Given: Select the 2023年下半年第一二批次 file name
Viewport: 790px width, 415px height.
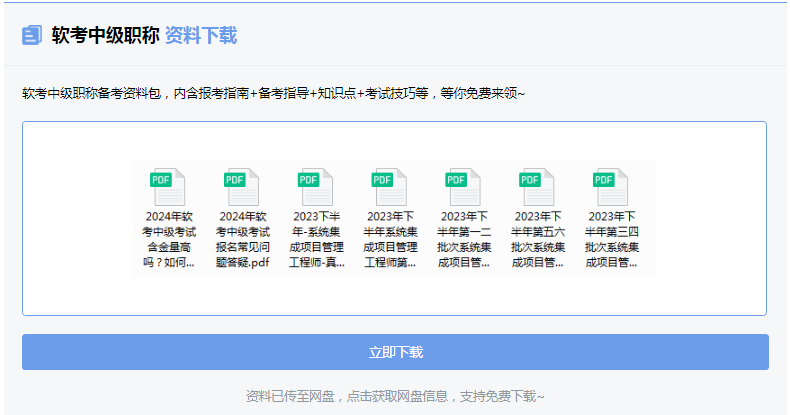Looking at the screenshot, I should [464, 240].
